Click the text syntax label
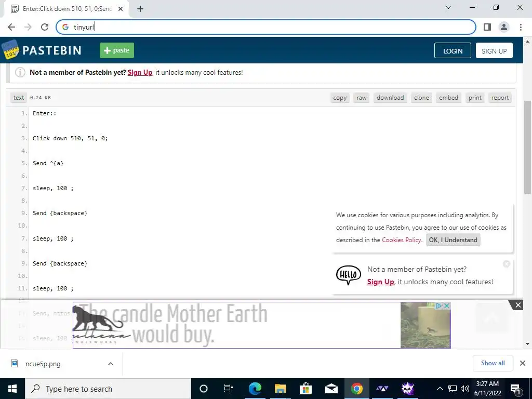The image size is (532, 399). click(x=19, y=98)
